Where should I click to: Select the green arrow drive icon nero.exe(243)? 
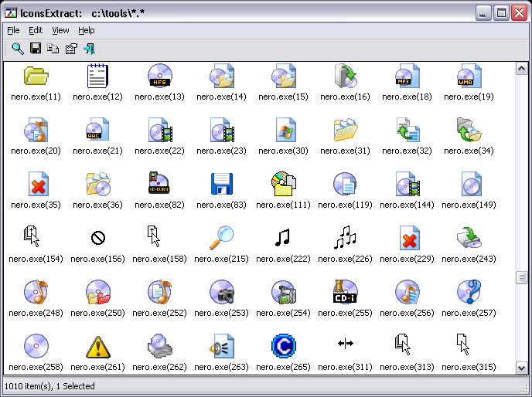(x=469, y=237)
